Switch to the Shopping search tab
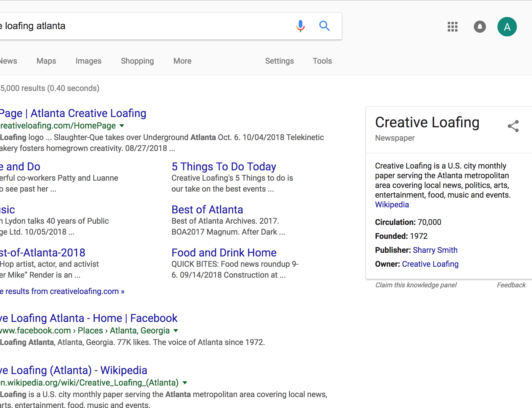532x408 pixels. click(137, 61)
